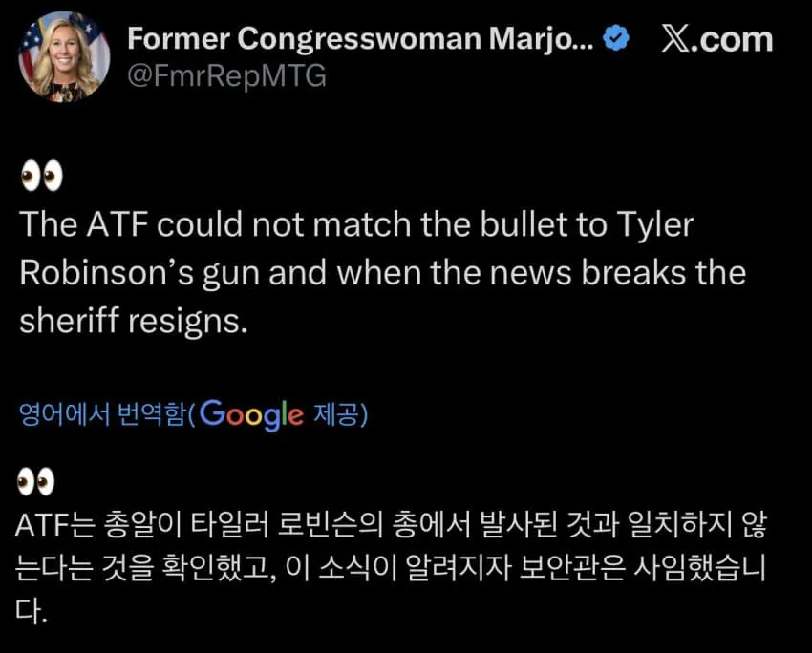Viewport: 812px width, 653px height.
Task: Open the @FmrRepMTG handle
Action: [227, 75]
